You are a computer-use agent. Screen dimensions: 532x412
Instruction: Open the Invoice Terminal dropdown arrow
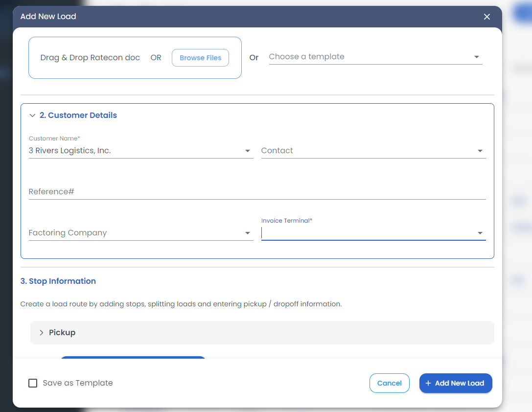480,233
